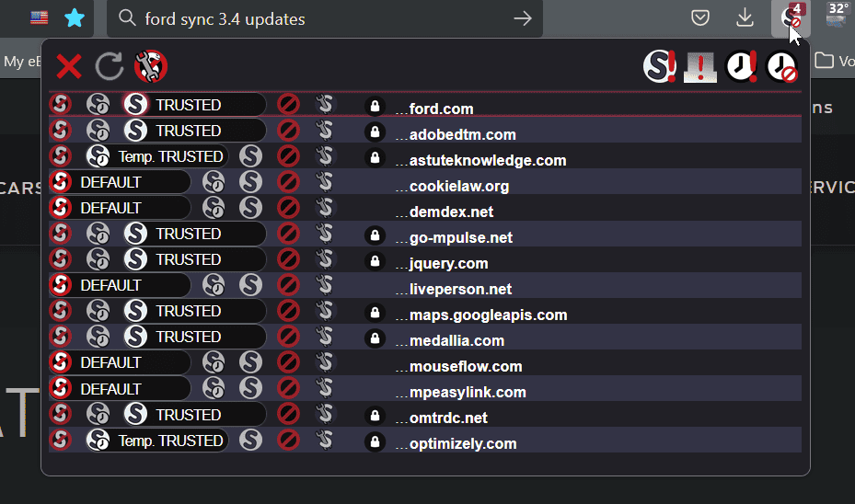Toggle the HTTPS lock for ford.com
Screen dimensions: 855x504
[x=375, y=106]
